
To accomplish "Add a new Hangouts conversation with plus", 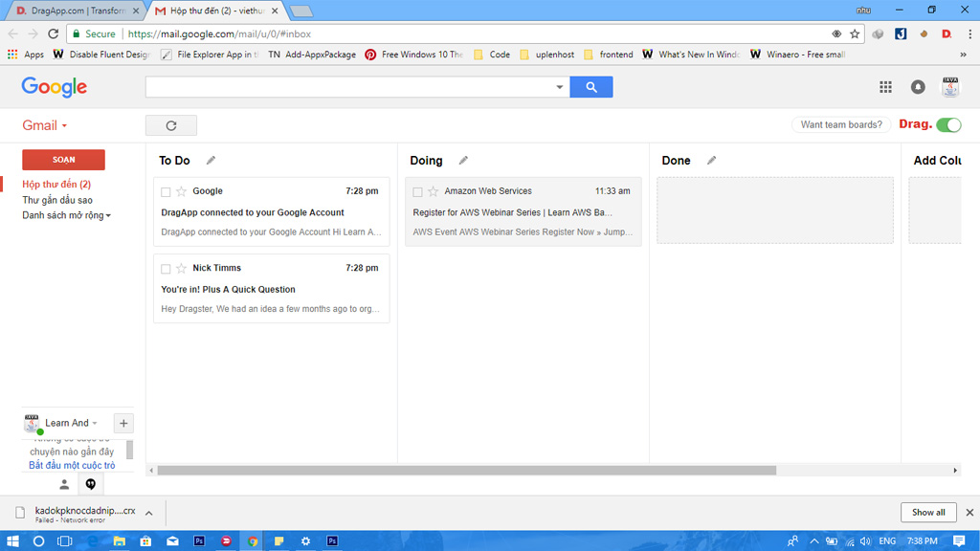I will pyautogui.click(x=123, y=423).
